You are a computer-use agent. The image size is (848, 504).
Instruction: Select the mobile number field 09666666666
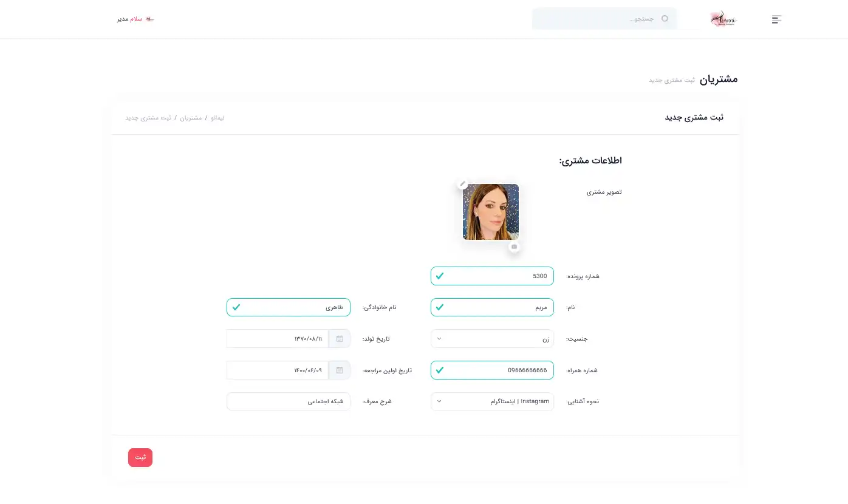(x=492, y=370)
